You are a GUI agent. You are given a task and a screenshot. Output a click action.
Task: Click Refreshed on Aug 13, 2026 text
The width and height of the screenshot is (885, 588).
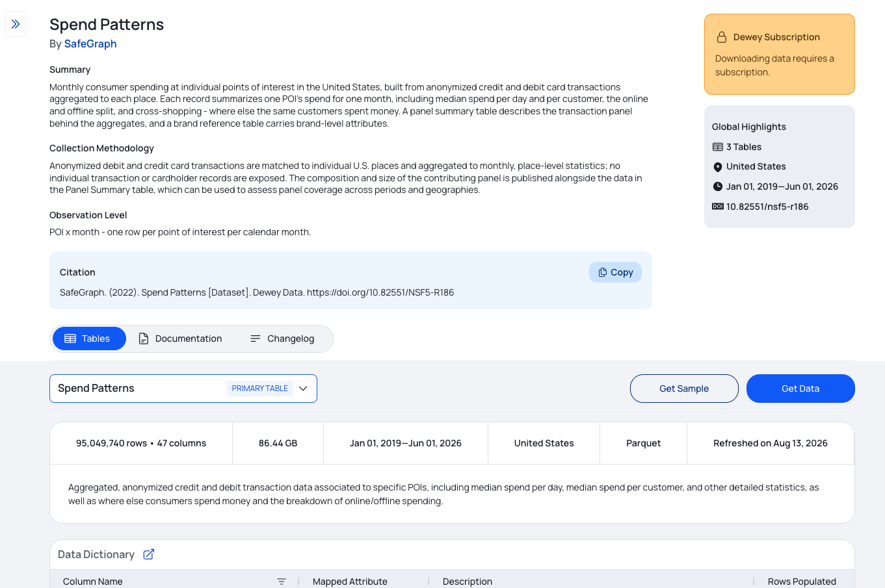[x=771, y=443]
